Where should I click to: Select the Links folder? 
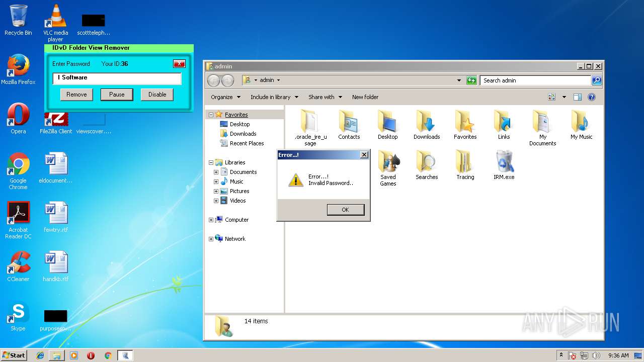(504, 125)
